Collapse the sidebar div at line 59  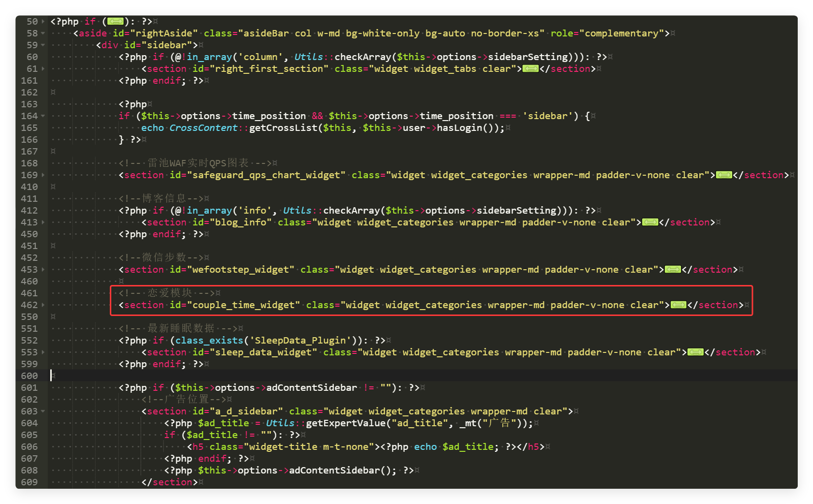pyautogui.click(x=43, y=45)
